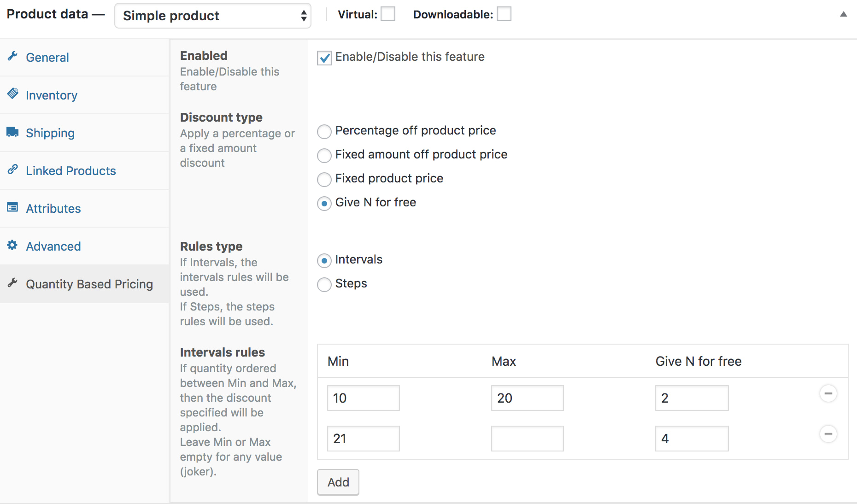857x504 pixels.
Task: Open the Quantity Based Pricing tab
Action: [84, 284]
